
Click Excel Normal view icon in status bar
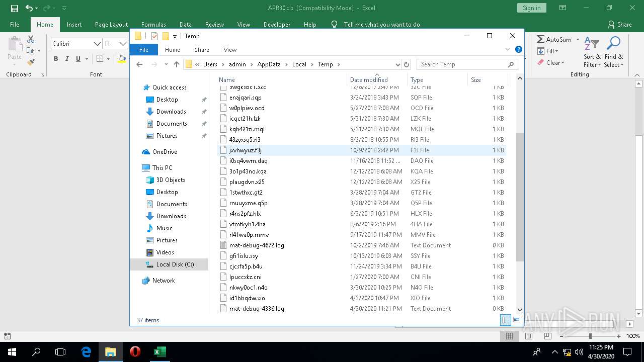click(x=509, y=336)
